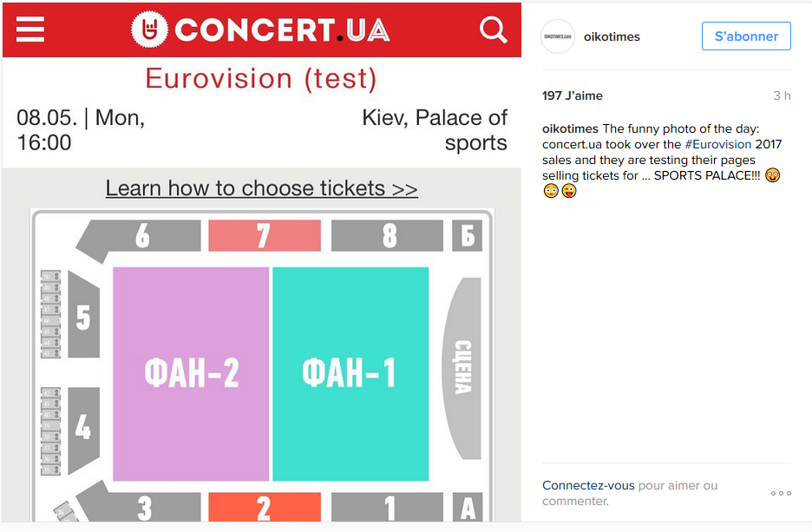Open the oikotimes username in header
812x532 pixels.
pos(612,36)
